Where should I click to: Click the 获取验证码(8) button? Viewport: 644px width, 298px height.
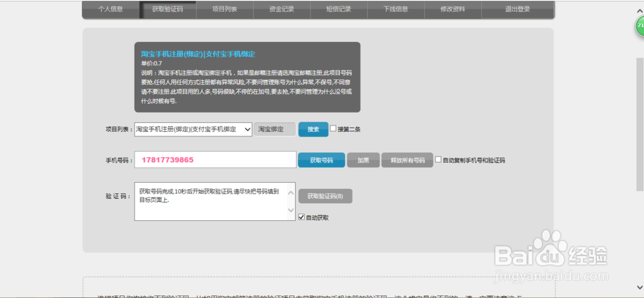[325, 196]
